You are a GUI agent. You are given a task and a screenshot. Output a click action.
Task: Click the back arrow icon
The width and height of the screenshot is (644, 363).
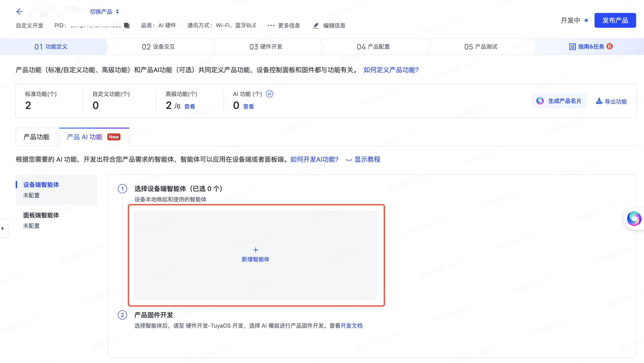tap(19, 12)
